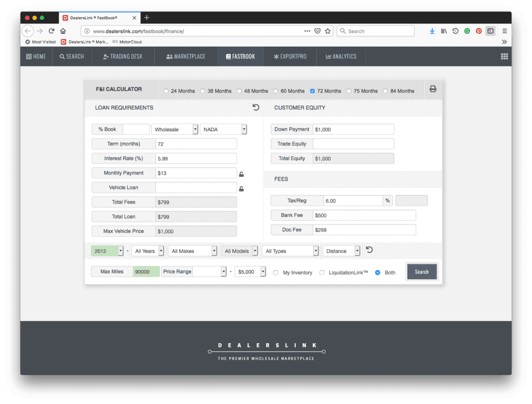Check the 24 Months checkbox
Image resolution: width=532 pixels, height=404 pixels.
coord(166,91)
